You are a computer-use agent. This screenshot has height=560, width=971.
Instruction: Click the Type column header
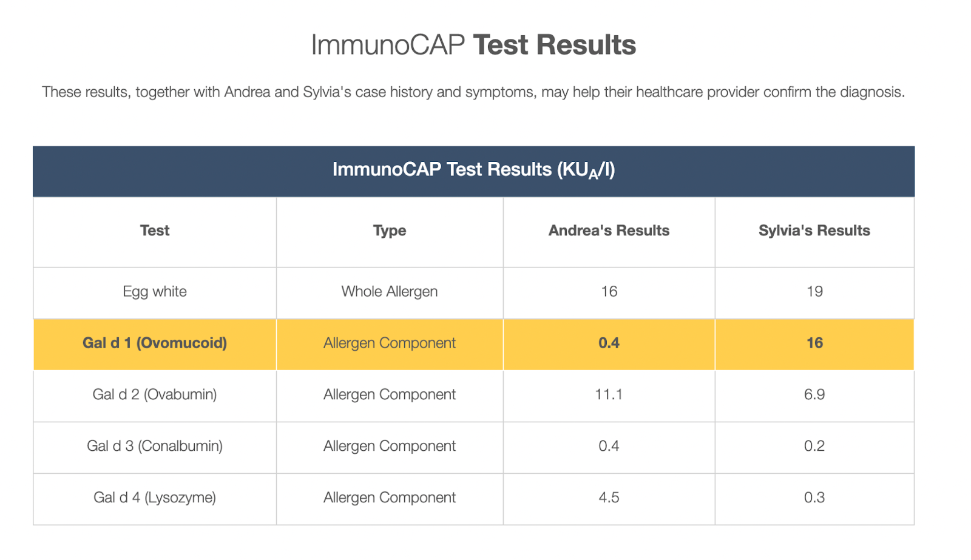click(390, 231)
